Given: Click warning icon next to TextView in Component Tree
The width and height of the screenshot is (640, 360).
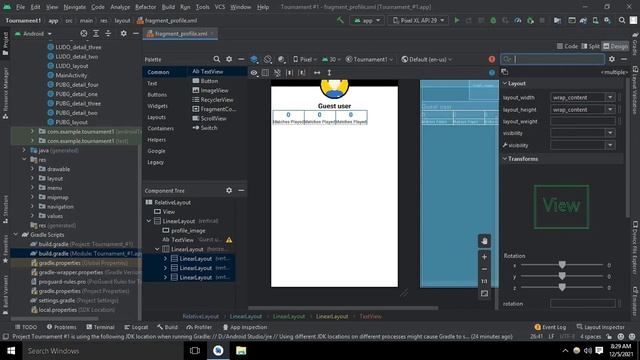Looking at the screenshot, I should [229, 240].
